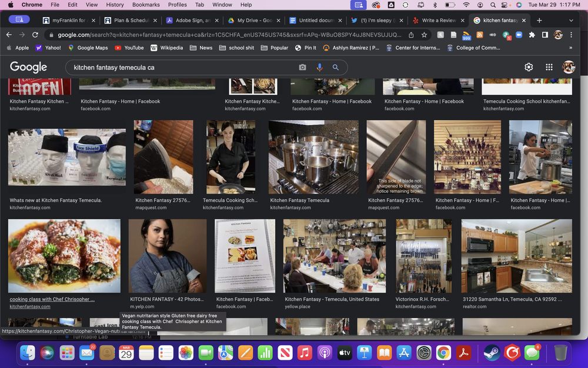This screenshot has width=588, height=368.
Task: Click the magnifying glass search button
Action: pos(336,68)
